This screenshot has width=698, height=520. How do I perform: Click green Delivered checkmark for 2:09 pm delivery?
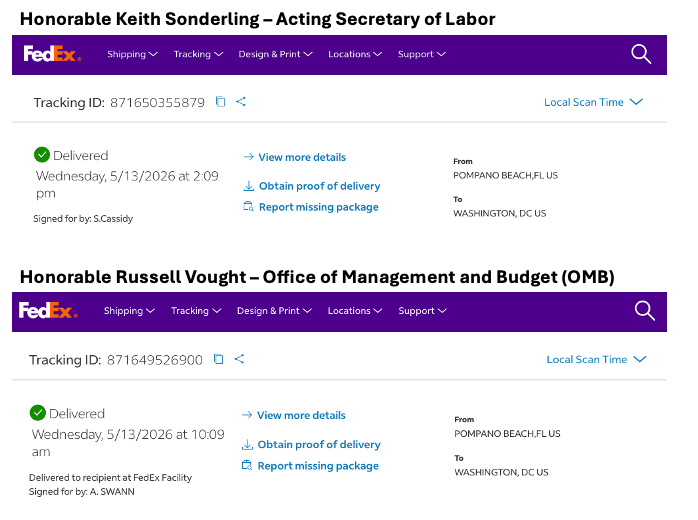pyautogui.click(x=42, y=155)
